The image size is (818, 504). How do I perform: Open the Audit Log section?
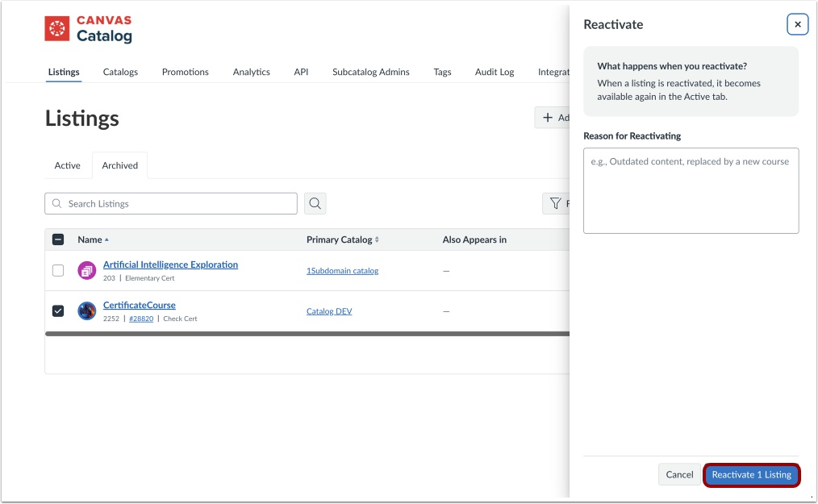(x=495, y=72)
